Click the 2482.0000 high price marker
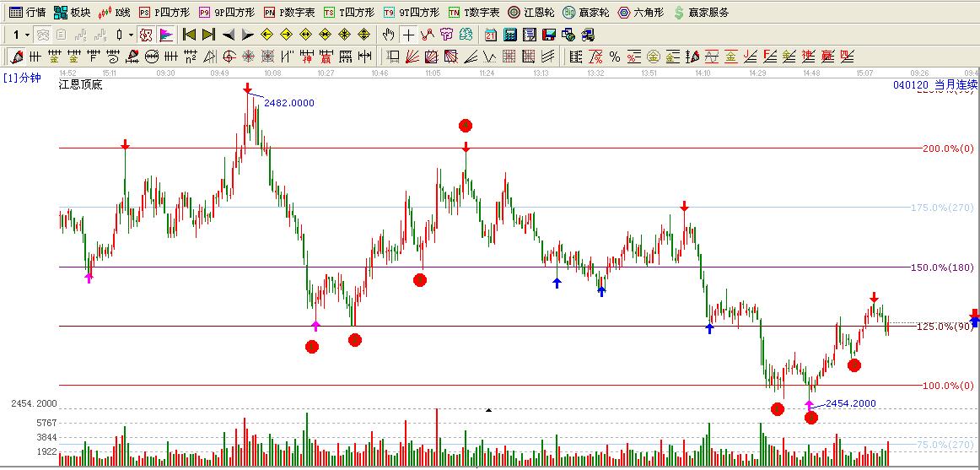Viewport: 980px width, 470px height. 288,103
